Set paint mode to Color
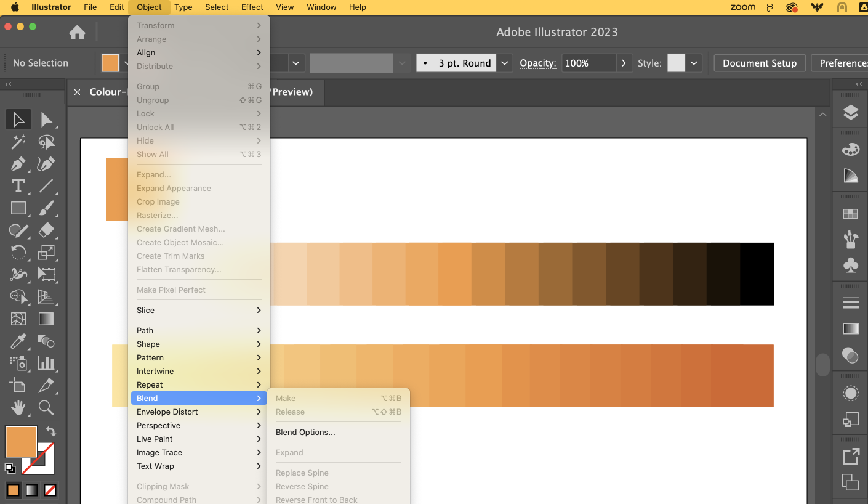The image size is (868, 504). [14, 490]
